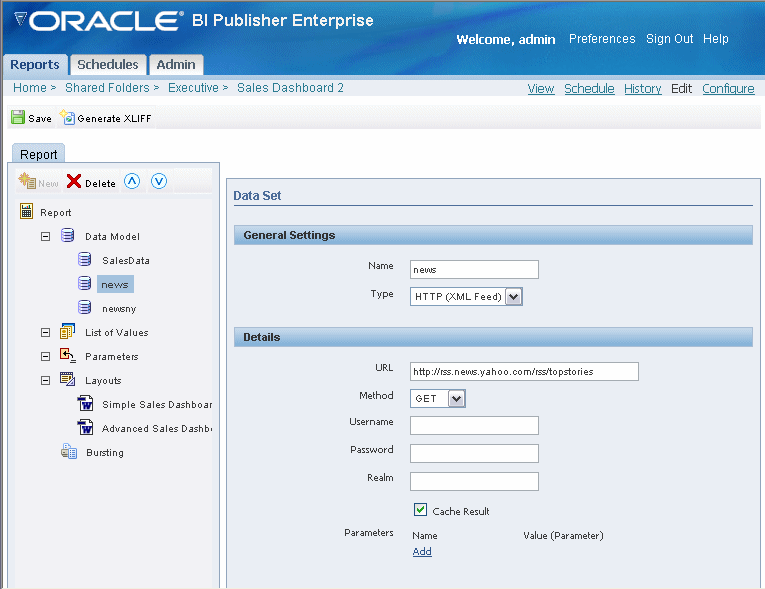This screenshot has width=765, height=589.
Task: Click the New item icon
Action: (x=27, y=181)
